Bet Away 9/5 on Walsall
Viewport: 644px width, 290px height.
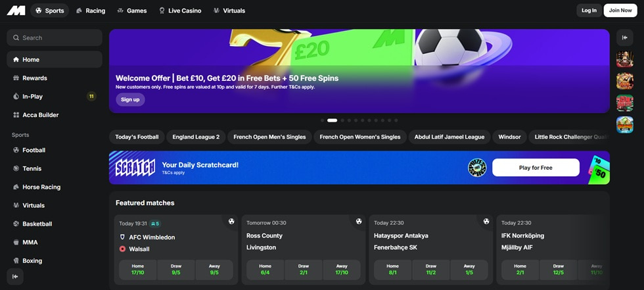coord(214,270)
